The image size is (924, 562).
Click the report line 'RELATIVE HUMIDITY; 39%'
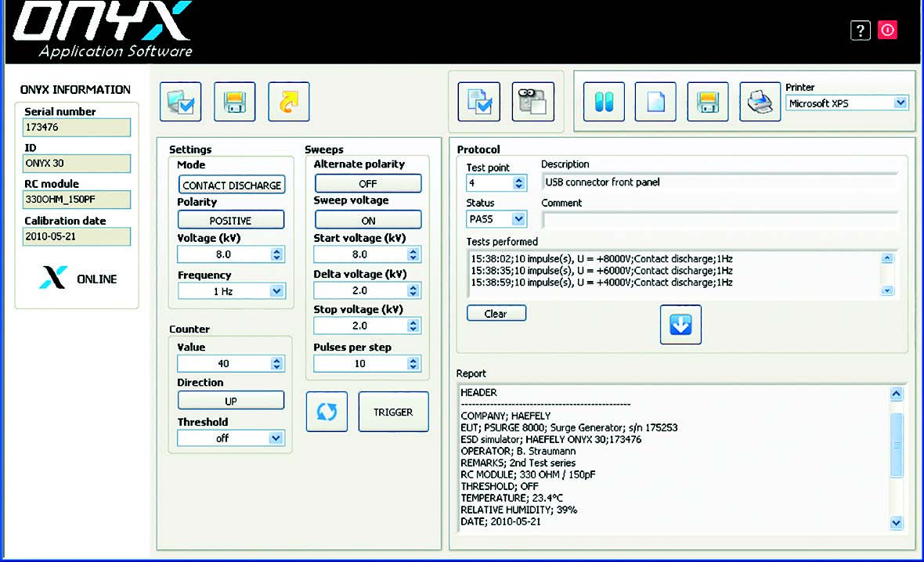518,510
